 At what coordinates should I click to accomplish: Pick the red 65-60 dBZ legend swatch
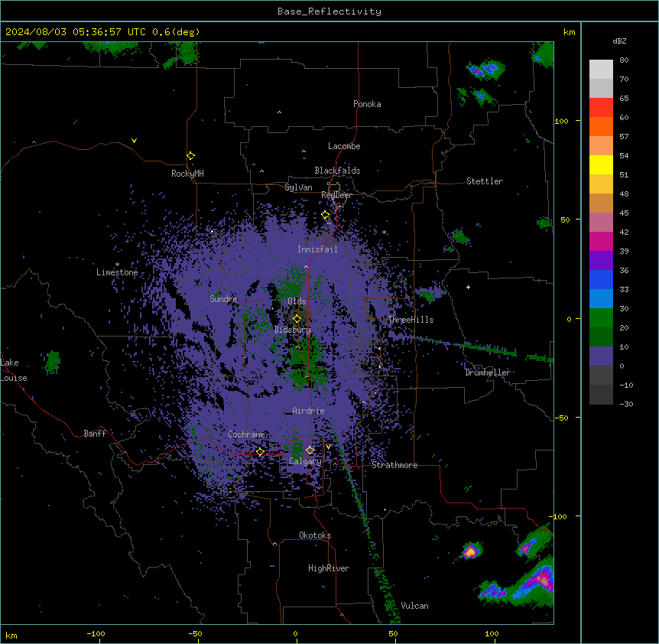pos(601,108)
